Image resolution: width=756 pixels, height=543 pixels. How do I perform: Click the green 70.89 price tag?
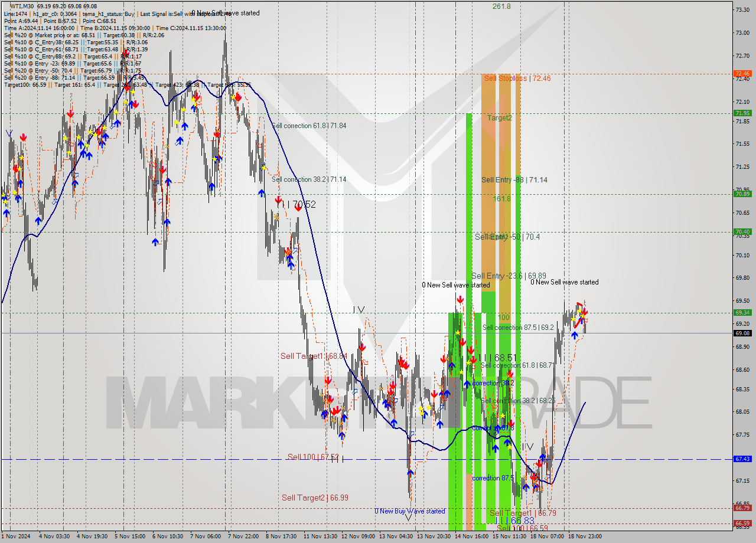coord(742,194)
